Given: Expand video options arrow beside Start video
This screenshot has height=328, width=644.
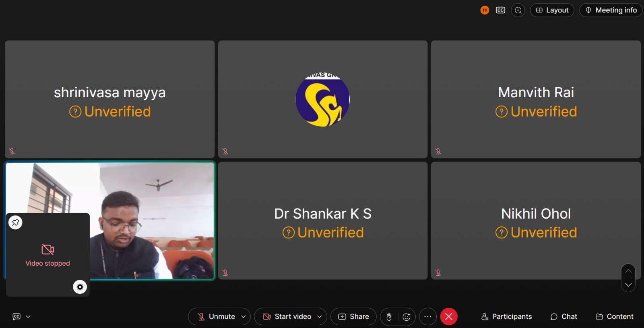Looking at the screenshot, I should pyautogui.click(x=320, y=317).
